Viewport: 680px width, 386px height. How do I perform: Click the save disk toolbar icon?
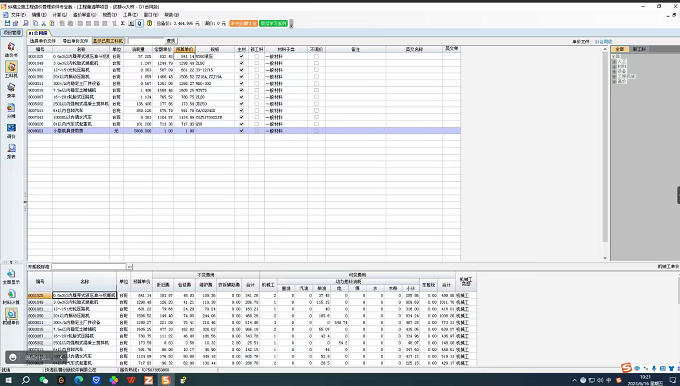7,23
